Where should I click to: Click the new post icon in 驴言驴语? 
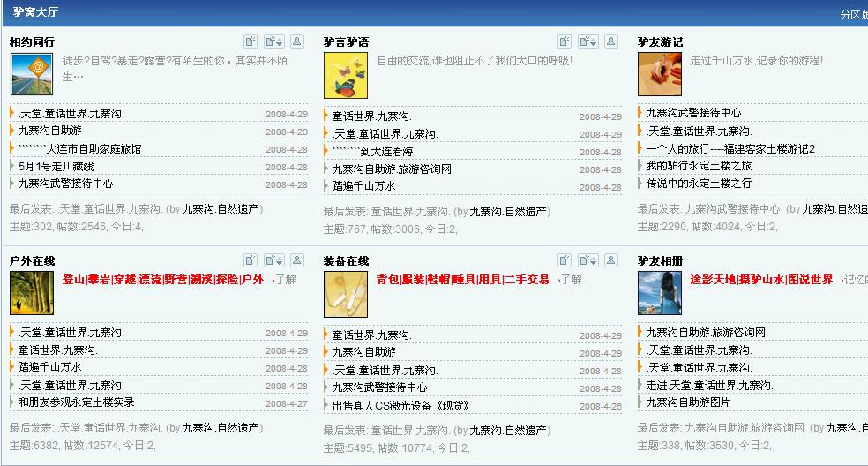tap(565, 41)
